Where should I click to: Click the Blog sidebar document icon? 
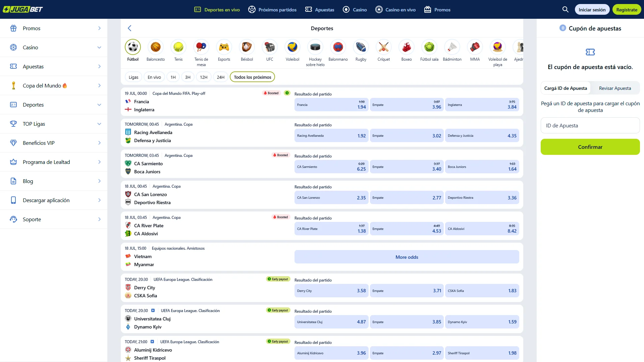pos(13,181)
